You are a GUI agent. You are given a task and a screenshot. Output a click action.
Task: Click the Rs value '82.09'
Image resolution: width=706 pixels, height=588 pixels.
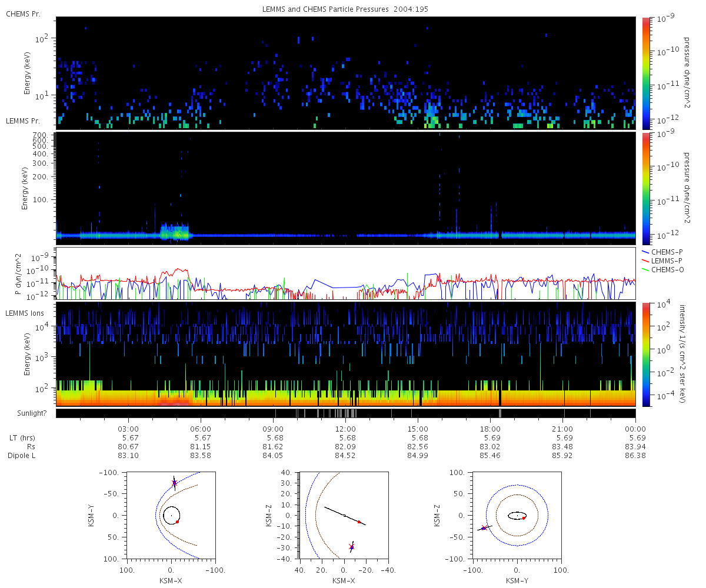click(x=346, y=447)
